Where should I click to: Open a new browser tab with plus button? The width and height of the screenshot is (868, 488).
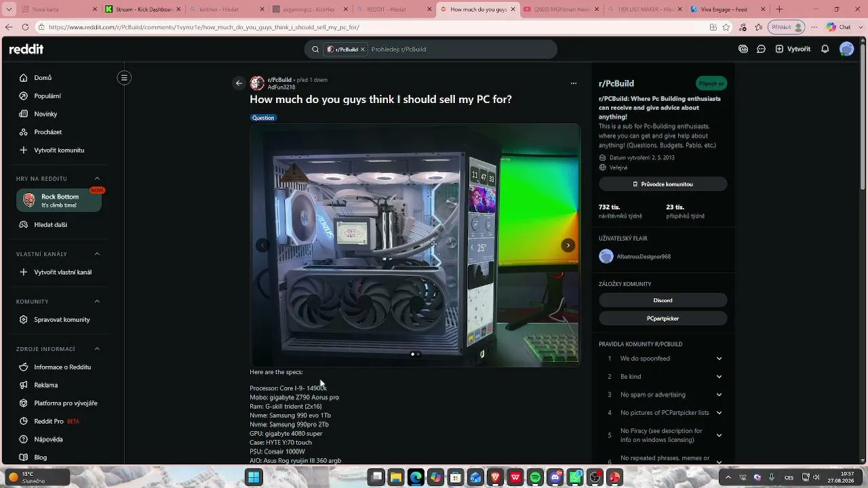click(x=779, y=9)
